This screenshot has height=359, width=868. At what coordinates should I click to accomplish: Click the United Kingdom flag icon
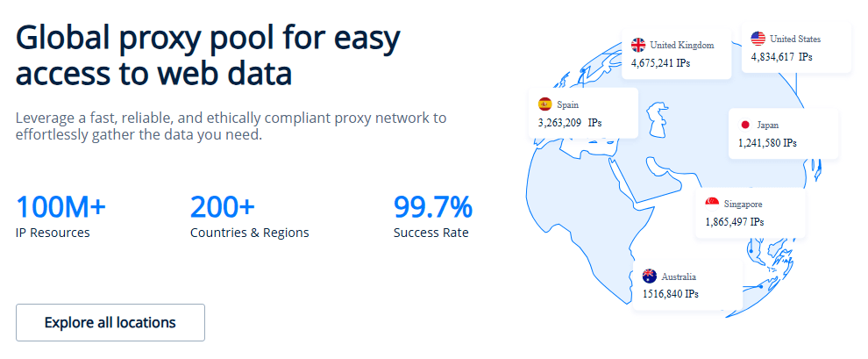click(x=639, y=45)
